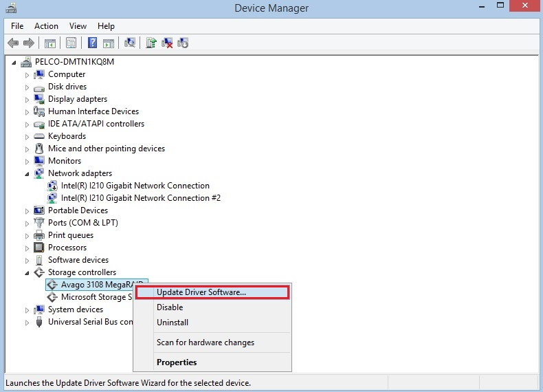The height and width of the screenshot is (392, 543).
Task: Expand the System devices category
Action: 27,310
